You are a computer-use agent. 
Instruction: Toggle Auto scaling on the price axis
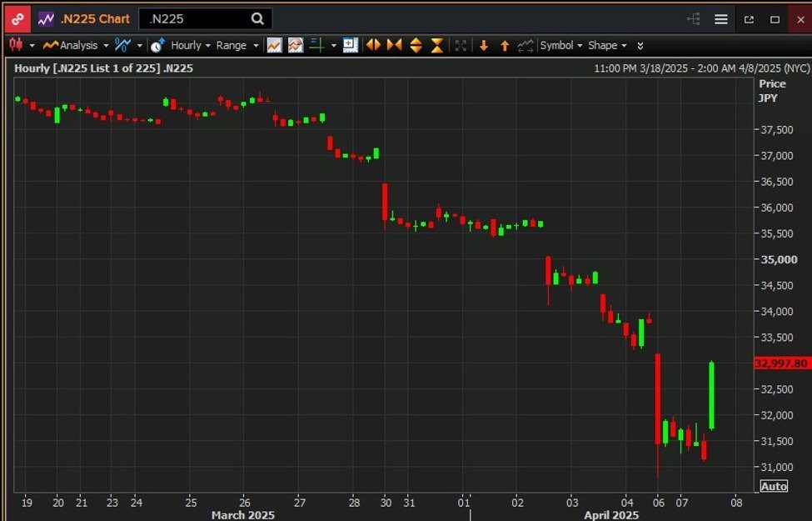pyautogui.click(x=773, y=487)
